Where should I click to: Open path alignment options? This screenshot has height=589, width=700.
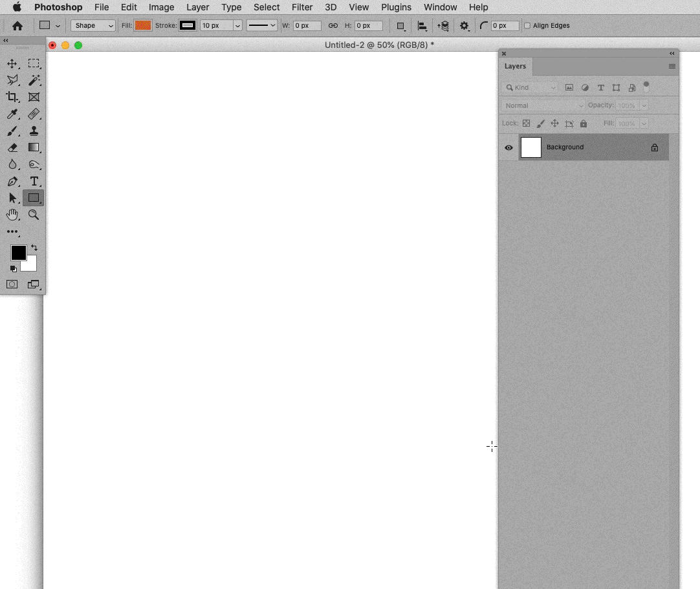[x=422, y=26]
